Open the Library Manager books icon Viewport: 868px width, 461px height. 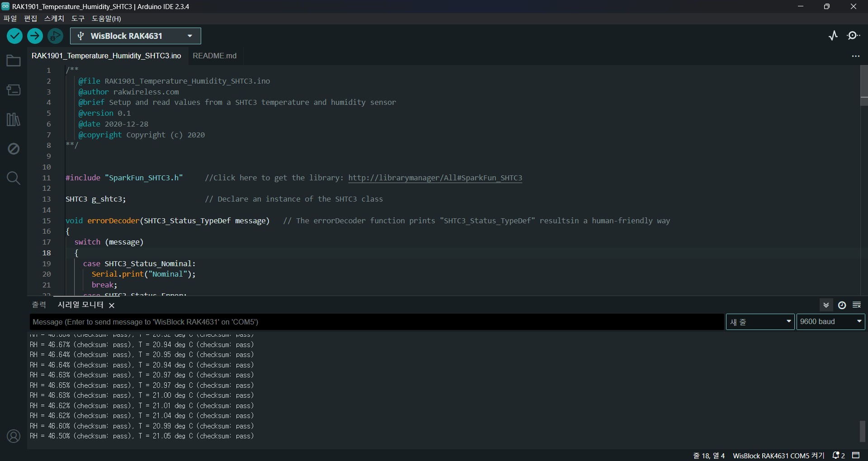pos(14,119)
